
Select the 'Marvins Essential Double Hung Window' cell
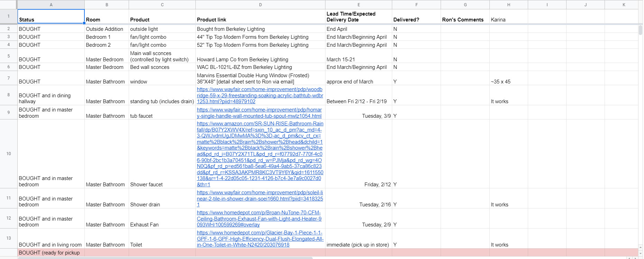point(260,78)
